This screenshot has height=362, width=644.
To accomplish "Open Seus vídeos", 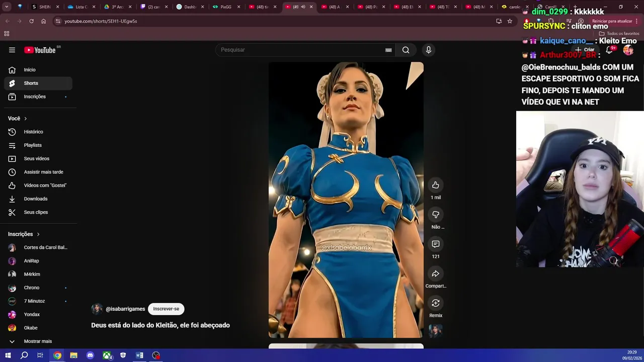I will (38, 158).
